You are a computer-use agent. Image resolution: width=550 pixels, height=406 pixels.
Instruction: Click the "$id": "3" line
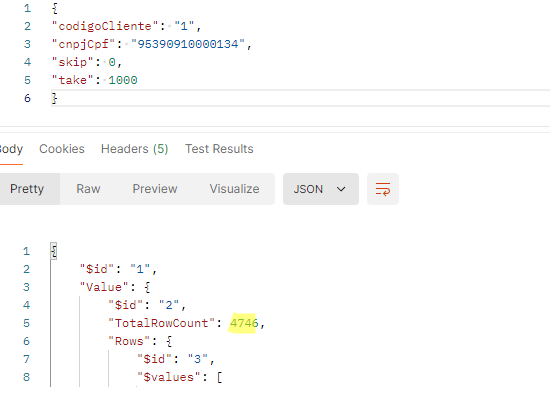point(175,359)
